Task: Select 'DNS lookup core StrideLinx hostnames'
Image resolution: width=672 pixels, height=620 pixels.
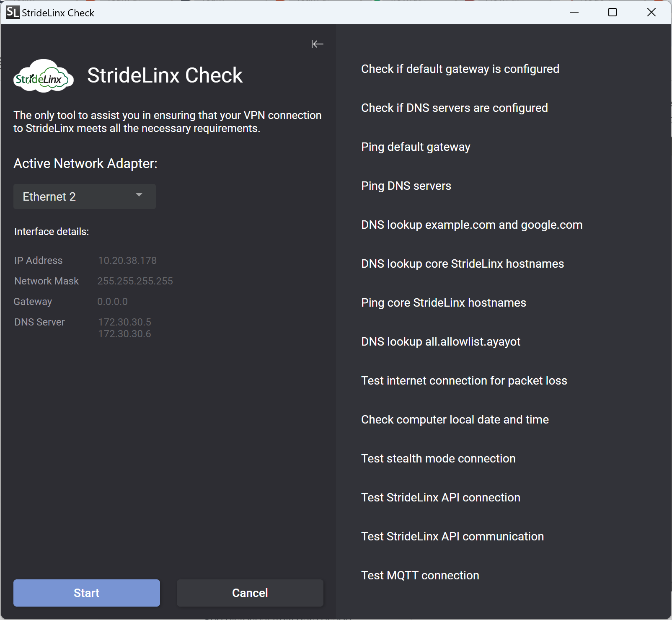Action: [x=463, y=264]
